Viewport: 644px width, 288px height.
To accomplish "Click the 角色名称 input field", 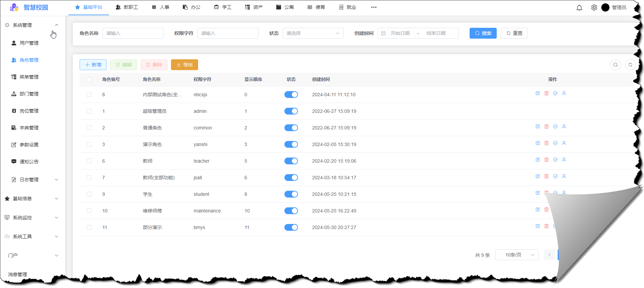I will coord(133,33).
